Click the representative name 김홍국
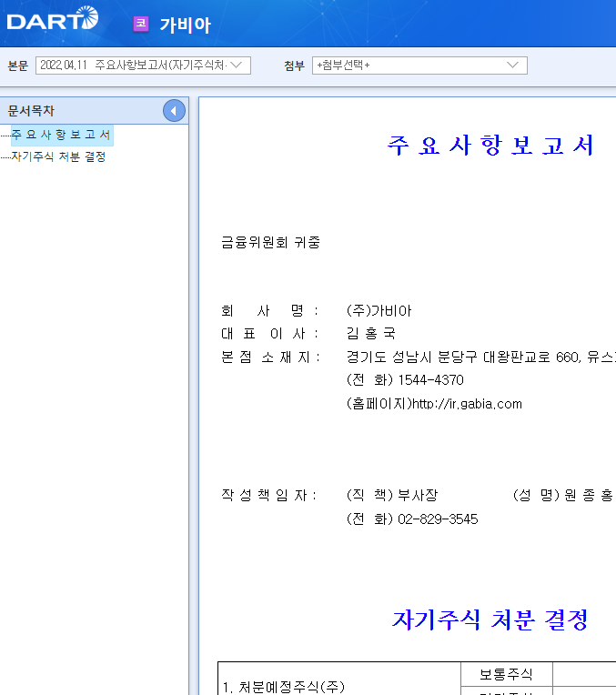616x695 pixels. [x=370, y=333]
